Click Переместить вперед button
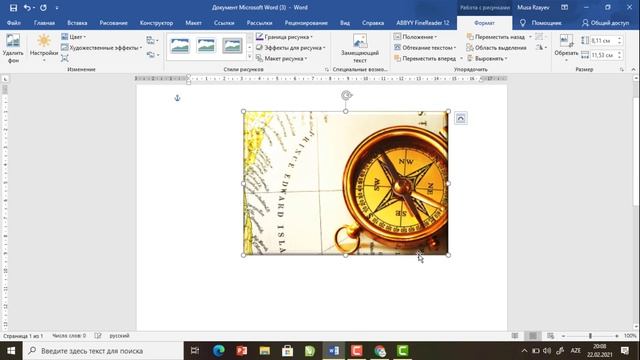Viewport: 640px width, 360px height. [x=425, y=58]
